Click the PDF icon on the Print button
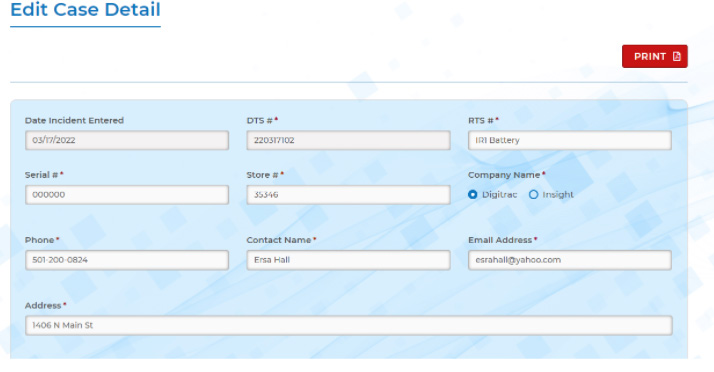 pyautogui.click(x=677, y=56)
